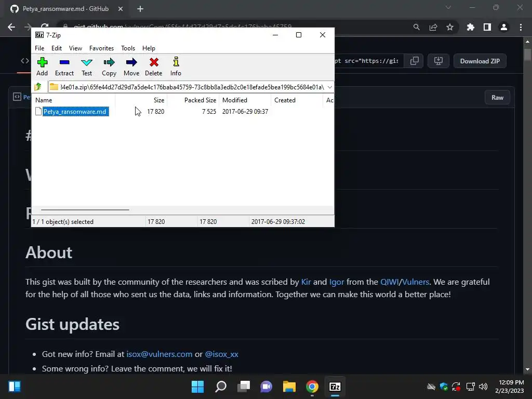532x399 pixels.
Task: Go up one folder level in 7-Zip
Action: (38, 87)
